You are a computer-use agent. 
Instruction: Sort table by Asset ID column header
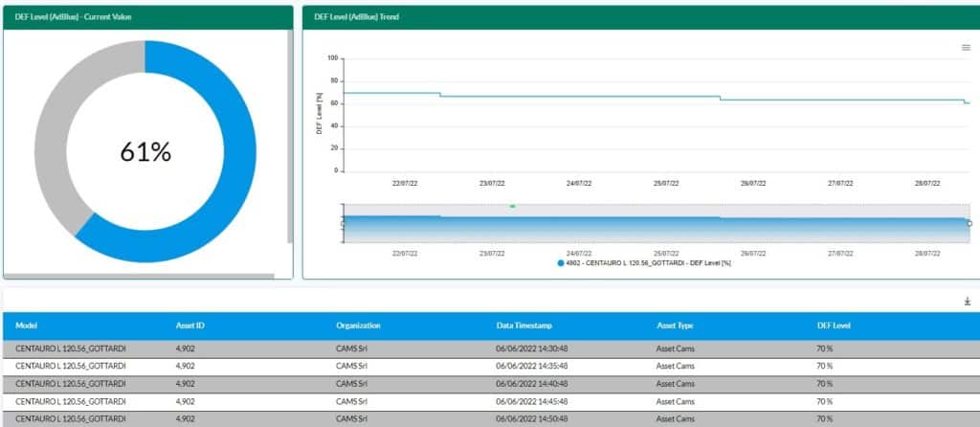(190, 326)
